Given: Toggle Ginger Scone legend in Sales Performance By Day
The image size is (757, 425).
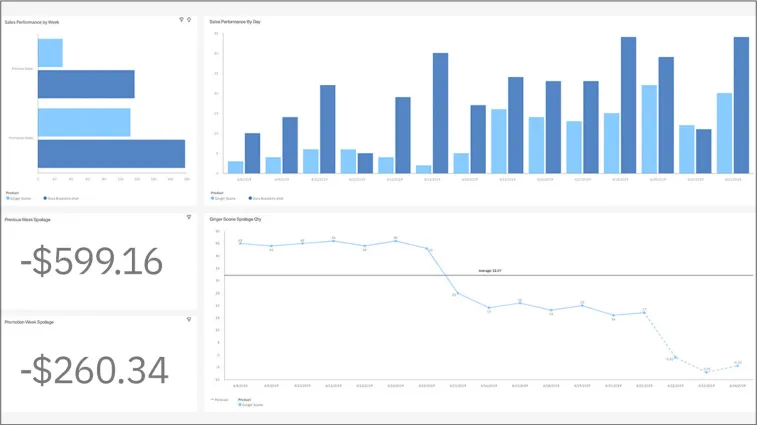Looking at the screenshot, I should (x=224, y=198).
